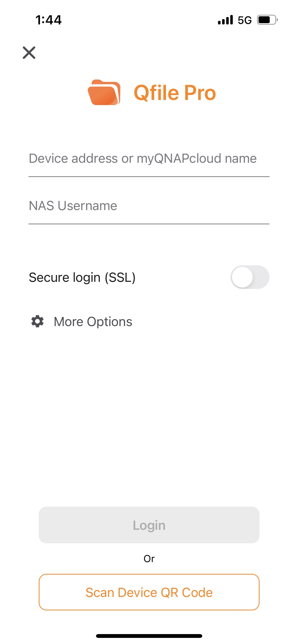Tap the Secure login (SSL) label
Image resolution: width=298 pixels, height=644 pixels.
coord(82,277)
